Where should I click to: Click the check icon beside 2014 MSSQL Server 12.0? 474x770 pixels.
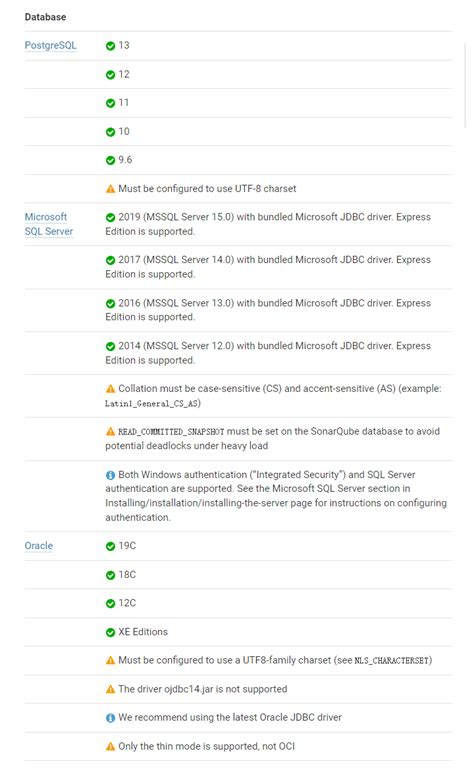[111, 346]
